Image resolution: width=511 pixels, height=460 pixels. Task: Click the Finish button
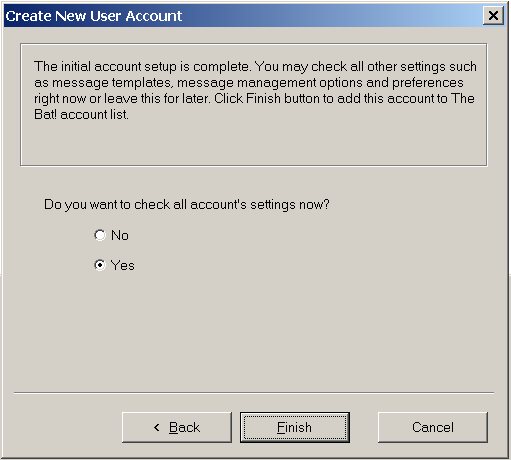(x=295, y=427)
